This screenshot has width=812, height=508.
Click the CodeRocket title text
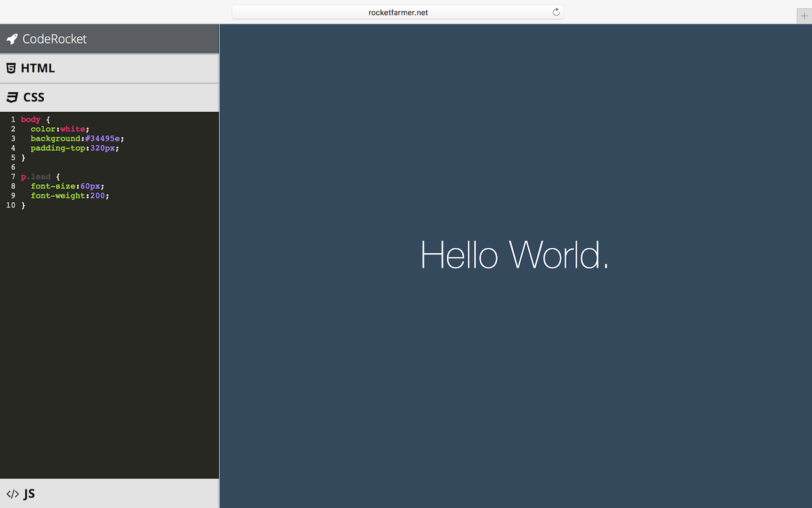pyautogui.click(x=55, y=39)
